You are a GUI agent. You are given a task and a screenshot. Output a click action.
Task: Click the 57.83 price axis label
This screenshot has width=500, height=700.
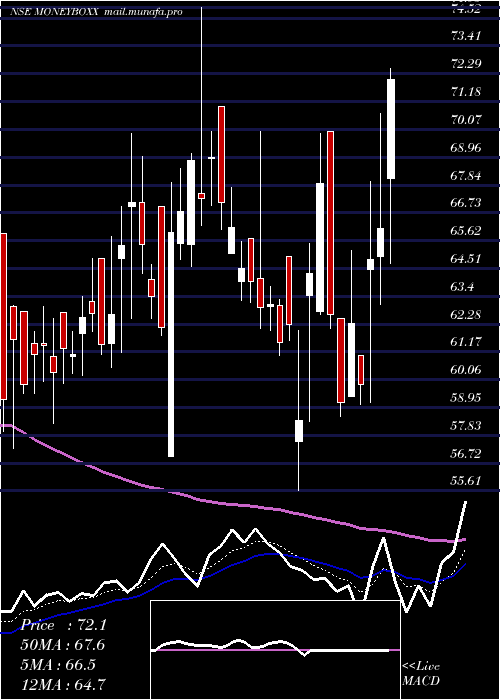(x=466, y=426)
